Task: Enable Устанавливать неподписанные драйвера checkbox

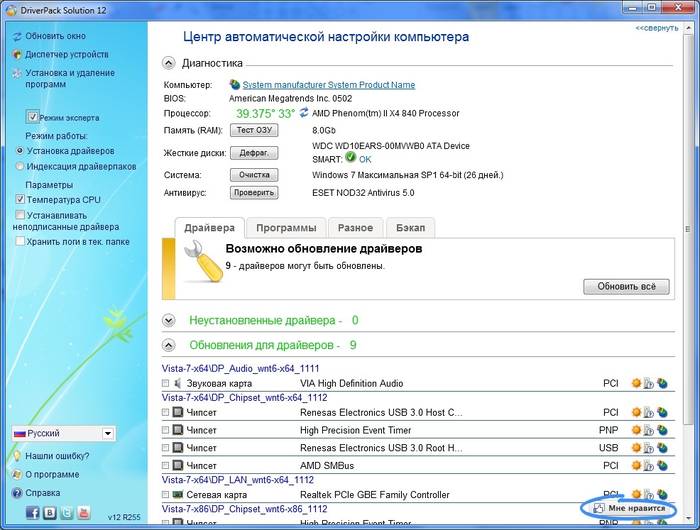Action: pyautogui.click(x=20, y=215)
